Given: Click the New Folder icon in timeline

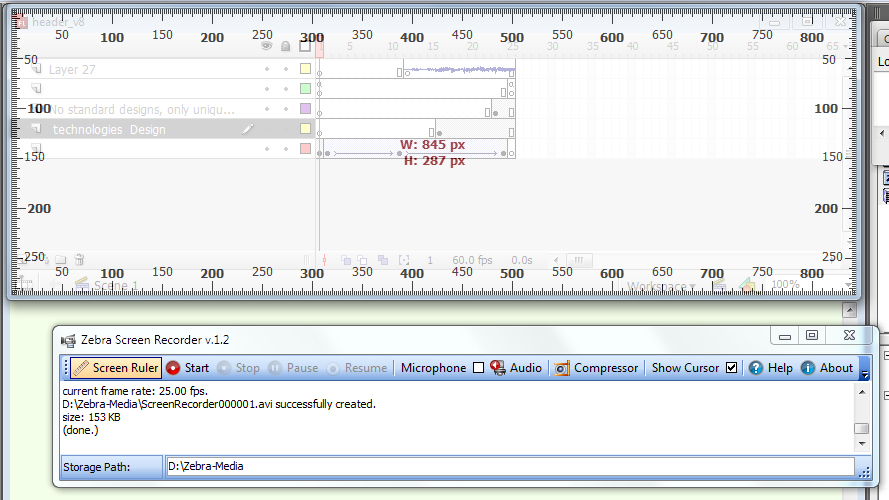Looking at the screenshot, I should (x=61, y=260).
